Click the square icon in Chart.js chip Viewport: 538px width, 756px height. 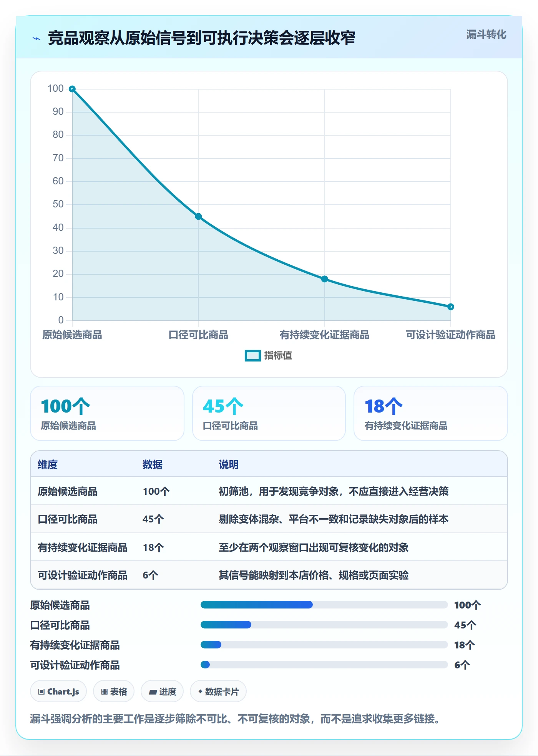42,692
